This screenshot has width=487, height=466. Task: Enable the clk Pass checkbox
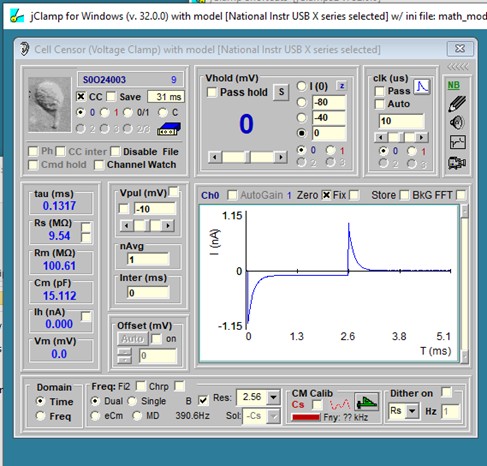tap(379, 91)
